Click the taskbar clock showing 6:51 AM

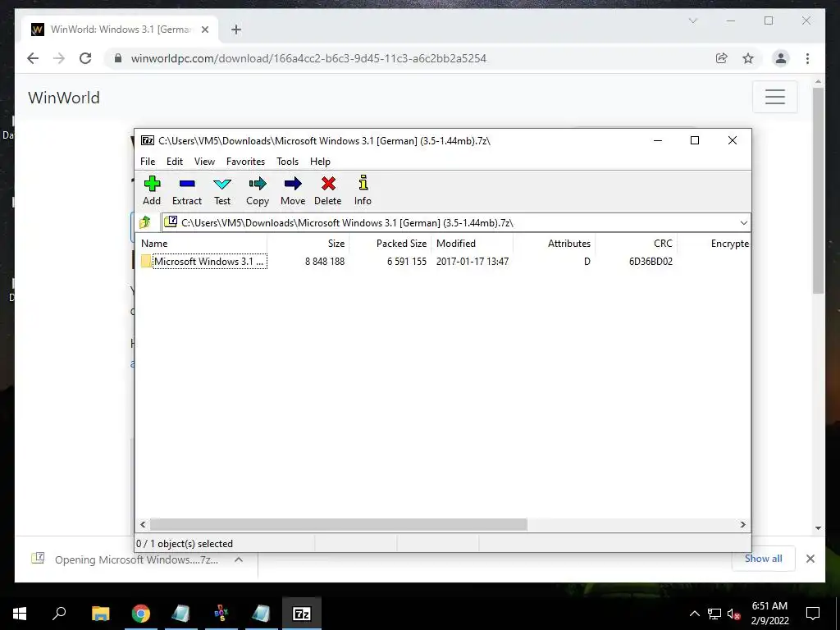pyautogui.click(x=769, y=614)
